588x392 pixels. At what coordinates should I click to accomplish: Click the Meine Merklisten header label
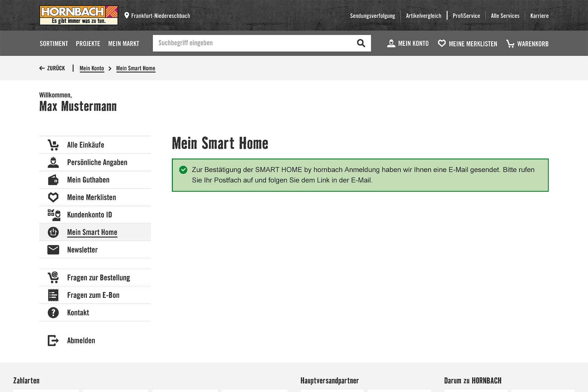coord(473,44)
